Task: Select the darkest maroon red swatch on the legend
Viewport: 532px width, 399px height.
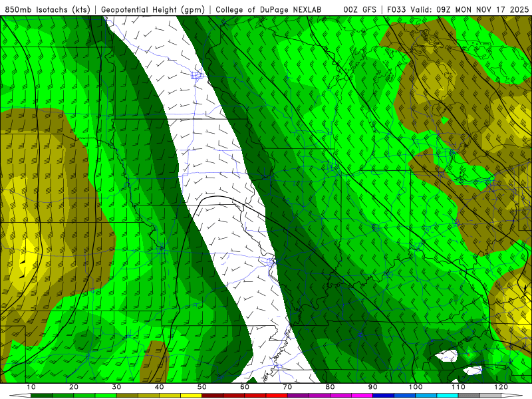Action: coord(212,396)
